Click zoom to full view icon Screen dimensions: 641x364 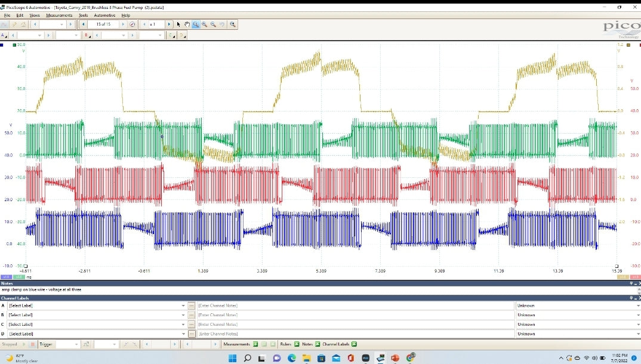(x=233, y=24)
